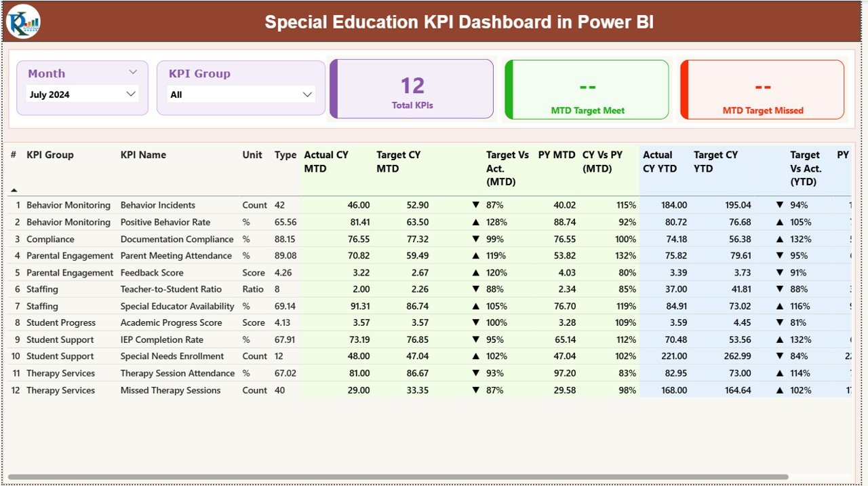Select the MTD Target Meet card
The width and height of the screenshot is (868, 486).
(587, 89)
